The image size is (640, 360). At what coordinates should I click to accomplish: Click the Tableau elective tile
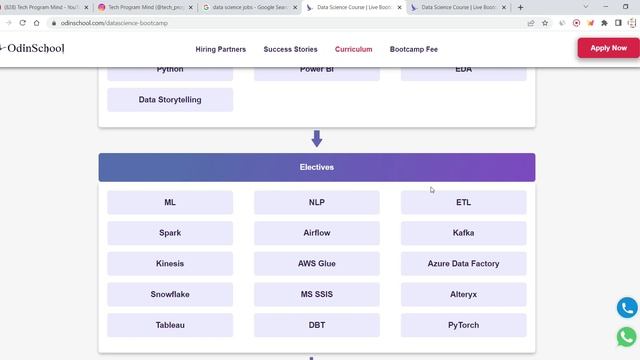[170, 325]
